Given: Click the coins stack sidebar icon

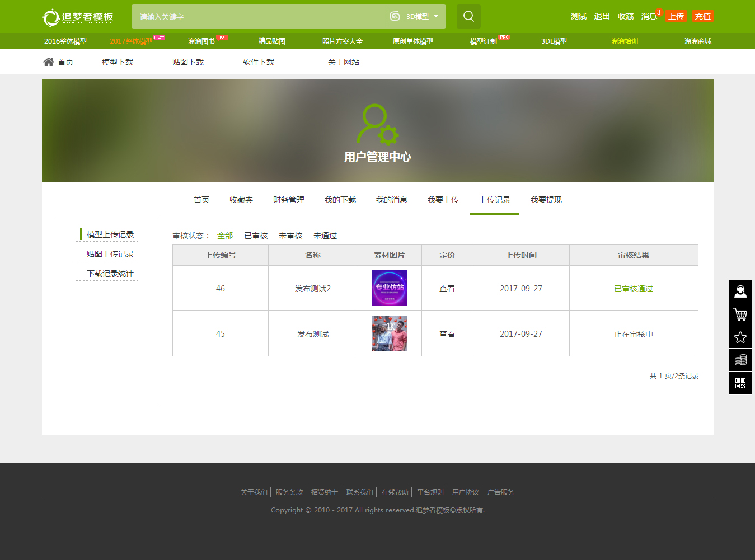Looking at the screenshot, I should click(x=740, y=360).
